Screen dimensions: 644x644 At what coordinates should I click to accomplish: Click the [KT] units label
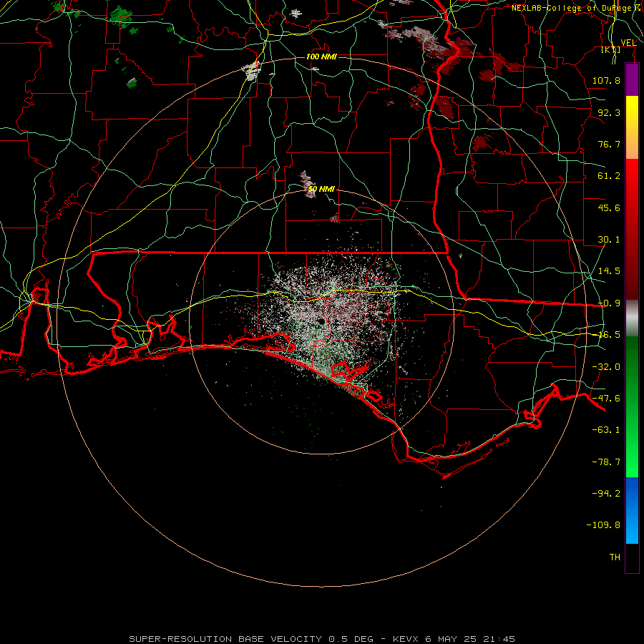point(611,49)
